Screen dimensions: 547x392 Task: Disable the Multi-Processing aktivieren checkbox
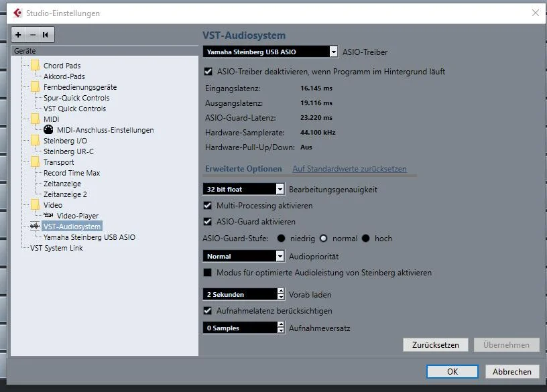pos(208,206)
